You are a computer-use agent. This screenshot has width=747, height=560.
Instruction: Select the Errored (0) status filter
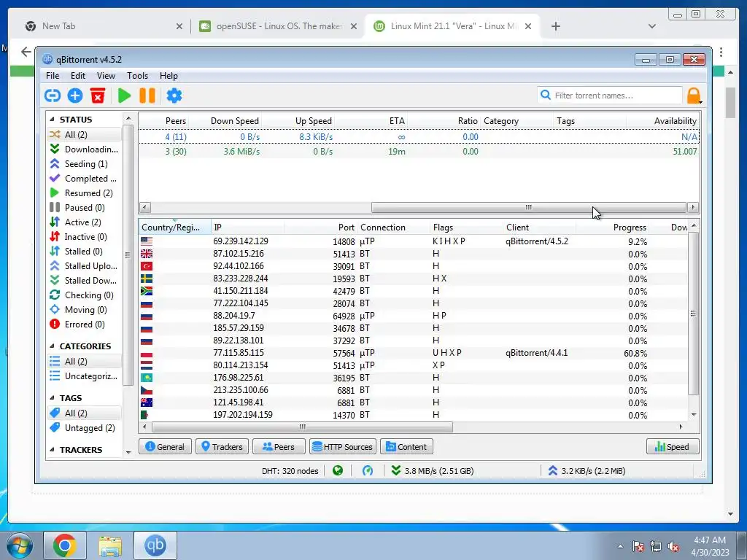[85, 324]
